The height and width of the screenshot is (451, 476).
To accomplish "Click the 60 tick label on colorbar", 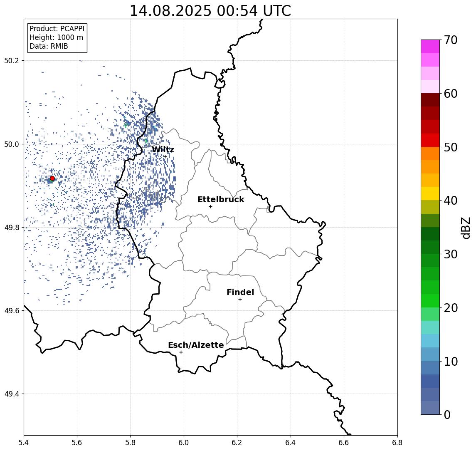I will click(451, 94).
